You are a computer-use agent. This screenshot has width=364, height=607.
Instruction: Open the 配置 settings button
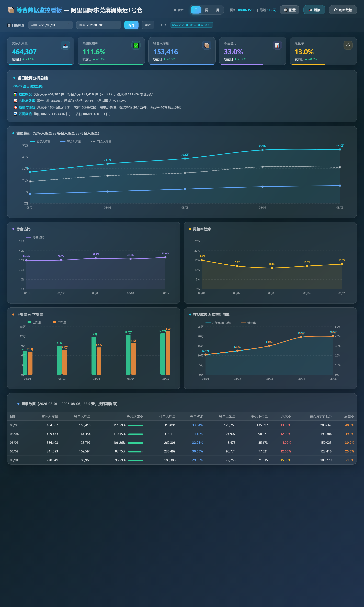(x=289, y=10)
